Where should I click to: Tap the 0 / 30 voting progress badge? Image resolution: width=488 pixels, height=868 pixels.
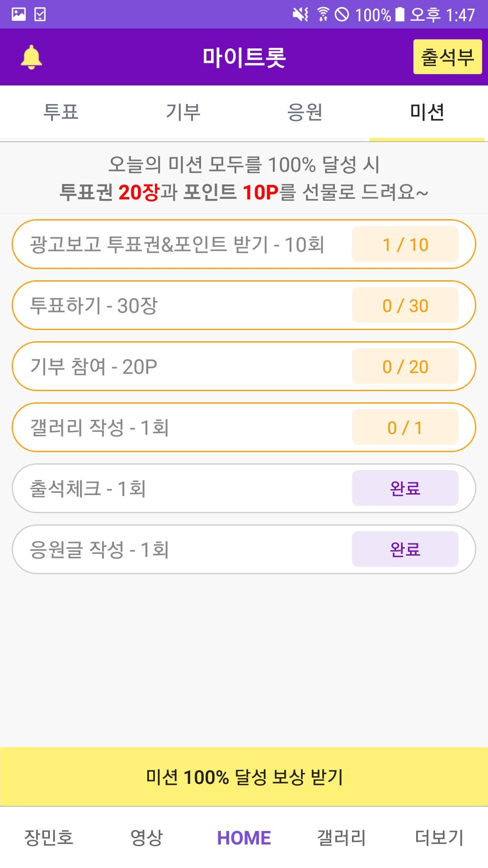coord(405,306)
